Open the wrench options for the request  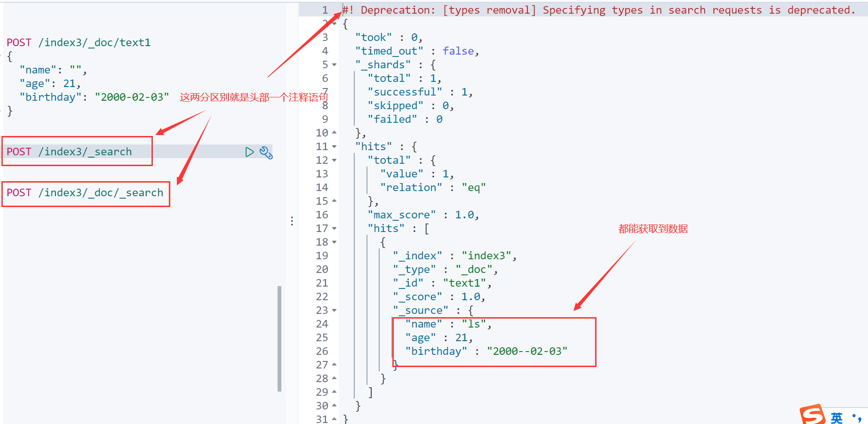(x=266, y=152)
